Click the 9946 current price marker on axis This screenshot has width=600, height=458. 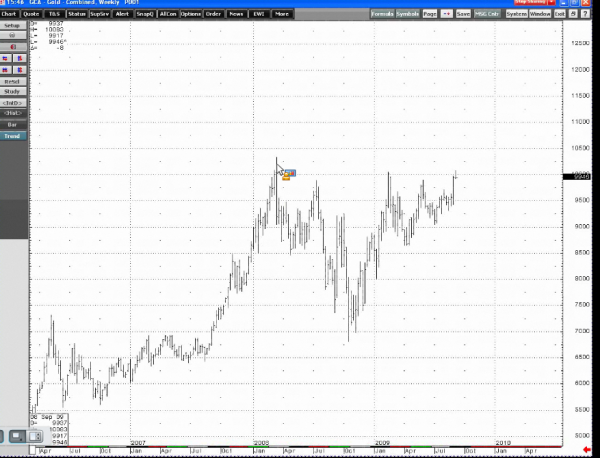[x=582, y=177]
